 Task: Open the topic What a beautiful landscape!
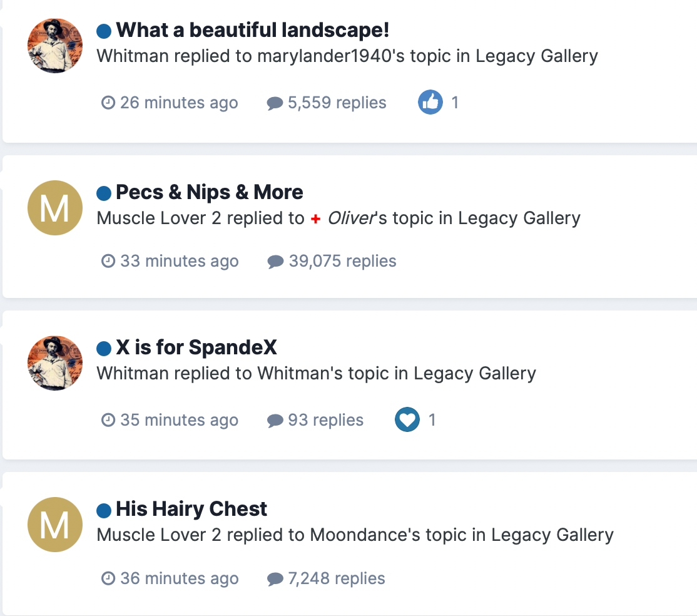point(253,30)
